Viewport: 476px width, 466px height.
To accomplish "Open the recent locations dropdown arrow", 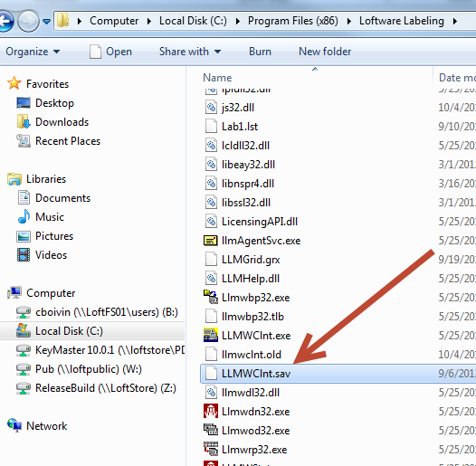I will pyautogui.click(x=46, y=21).
